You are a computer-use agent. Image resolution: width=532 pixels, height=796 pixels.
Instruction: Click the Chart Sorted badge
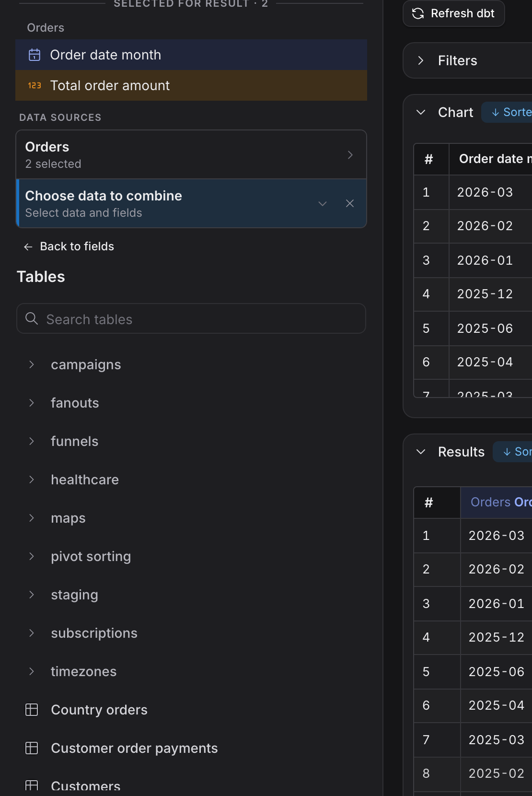507,112
